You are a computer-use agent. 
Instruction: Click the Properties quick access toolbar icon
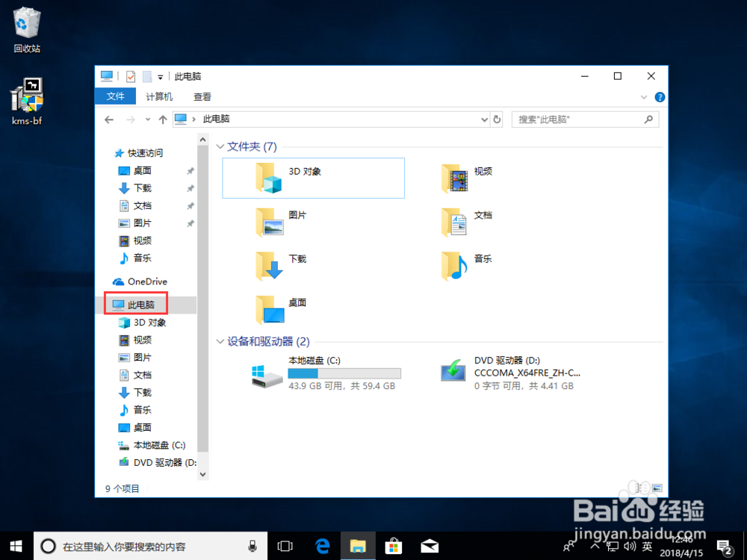131,76
